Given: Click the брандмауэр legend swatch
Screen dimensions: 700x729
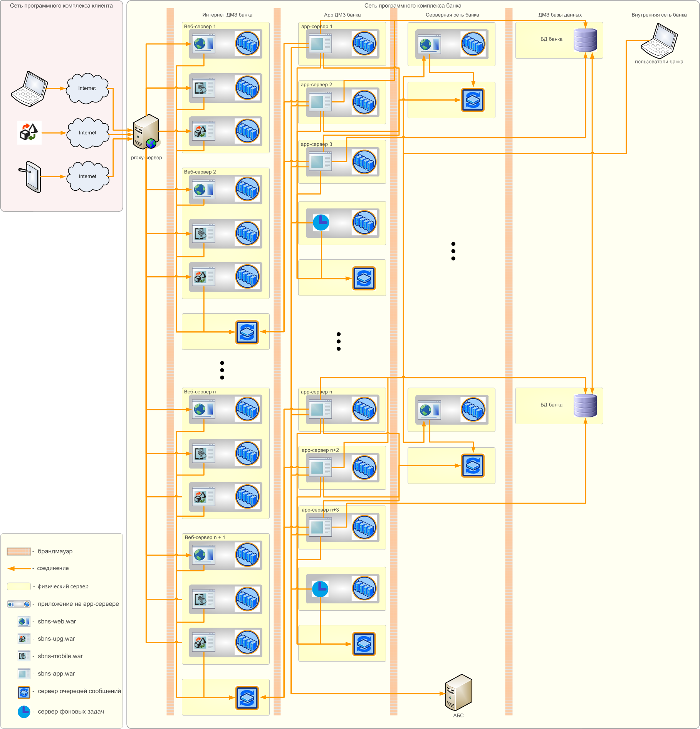Looking at the screenshot, I should tap(19, 551).
